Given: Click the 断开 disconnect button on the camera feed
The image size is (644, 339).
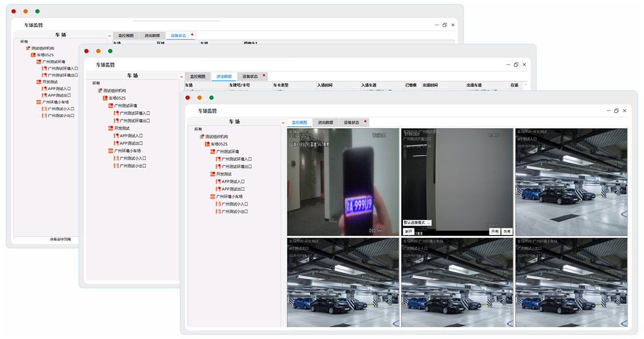Looking at the screenshot, I should (408, 232).
